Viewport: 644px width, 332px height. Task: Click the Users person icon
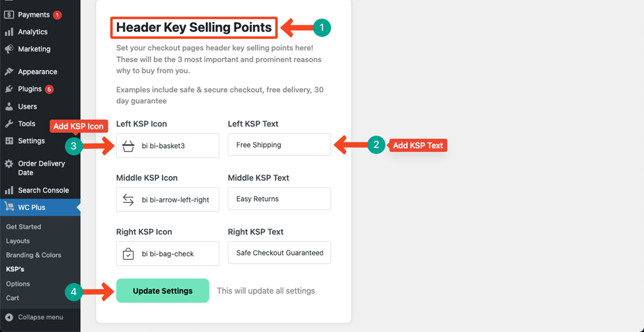9,106
